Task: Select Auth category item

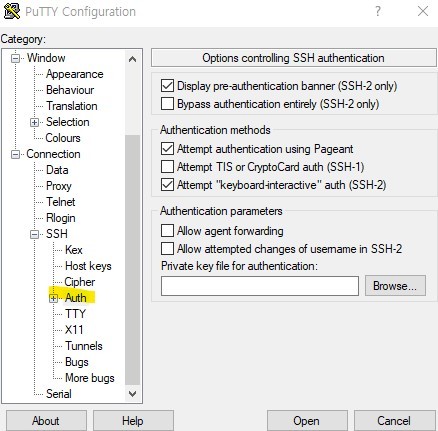Action: coord(76,298)
